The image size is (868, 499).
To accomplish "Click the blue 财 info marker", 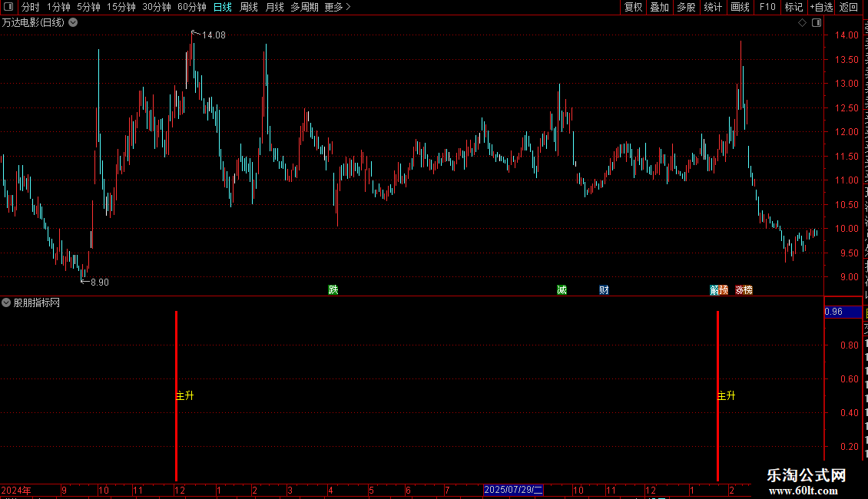I will pos(604,290).
